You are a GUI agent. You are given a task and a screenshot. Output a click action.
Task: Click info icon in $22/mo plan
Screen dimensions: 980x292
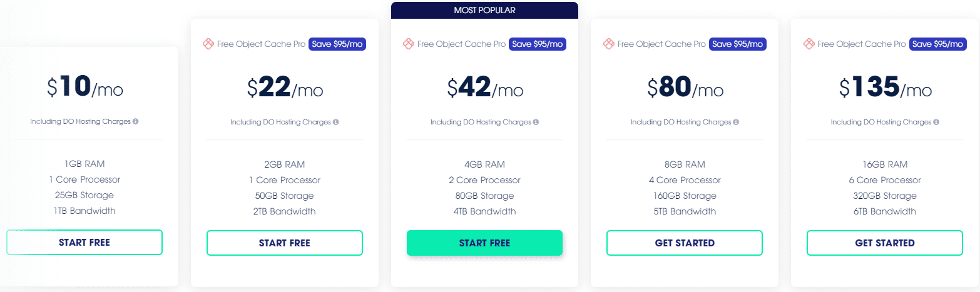(336, 122)
